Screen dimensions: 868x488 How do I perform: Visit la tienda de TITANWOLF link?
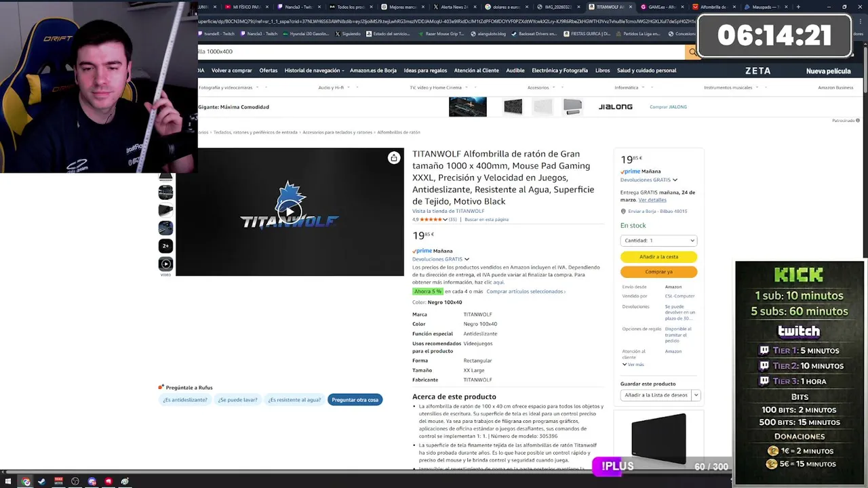(448, 211)
